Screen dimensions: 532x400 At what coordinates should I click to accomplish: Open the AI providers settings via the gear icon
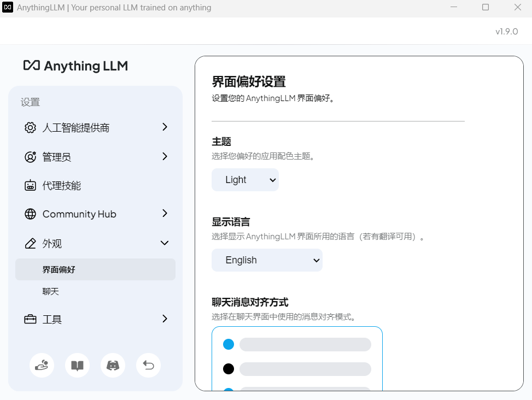30,127
